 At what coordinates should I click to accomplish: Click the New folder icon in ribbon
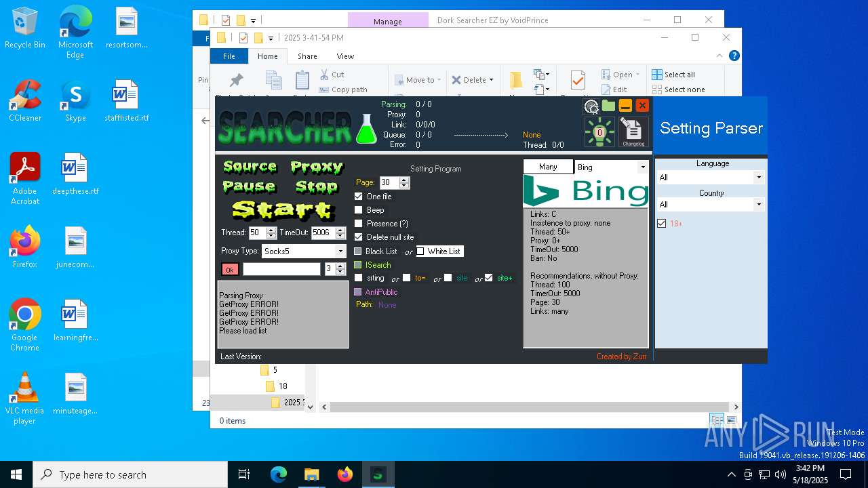516,81
